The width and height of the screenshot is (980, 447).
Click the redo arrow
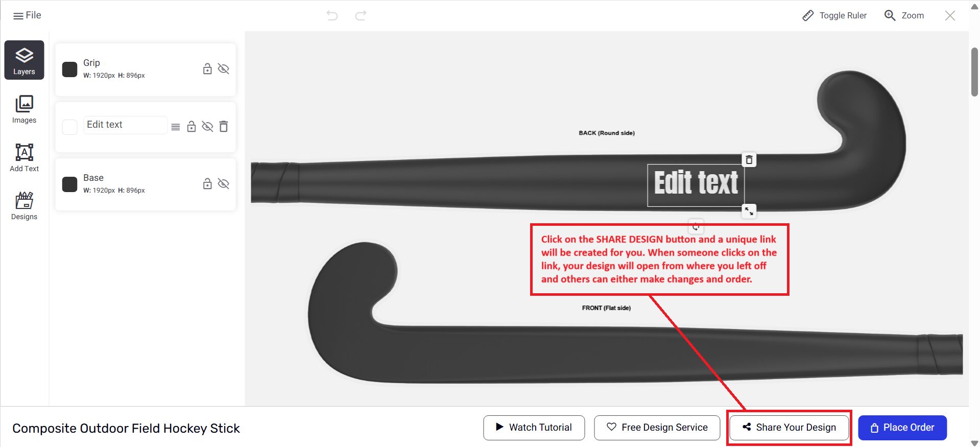pos(361,15)
